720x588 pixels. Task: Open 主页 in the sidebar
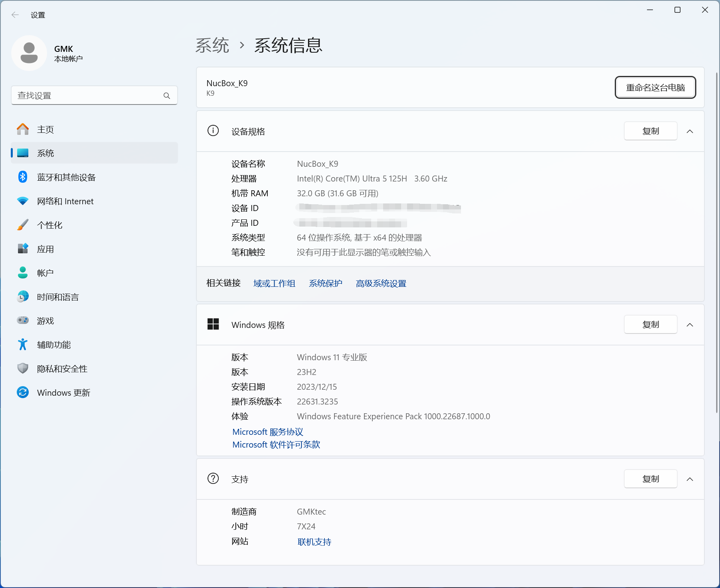pos(45,130)
